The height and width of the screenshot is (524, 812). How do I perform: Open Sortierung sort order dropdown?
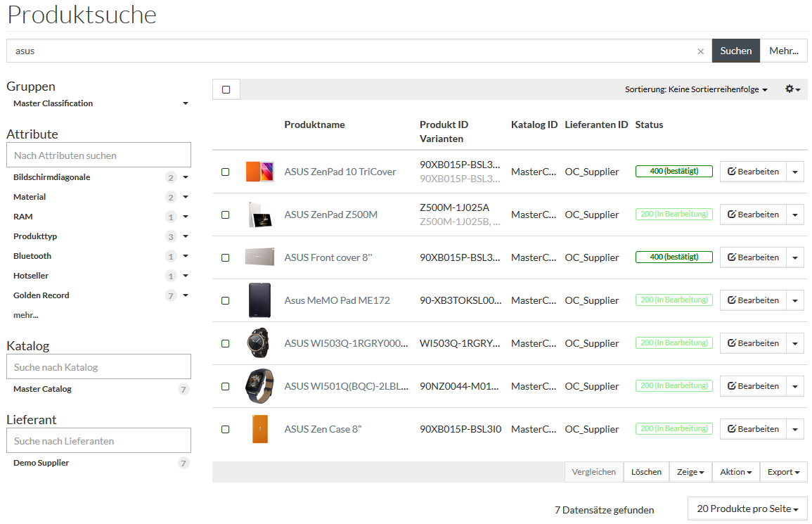point(696,89)
